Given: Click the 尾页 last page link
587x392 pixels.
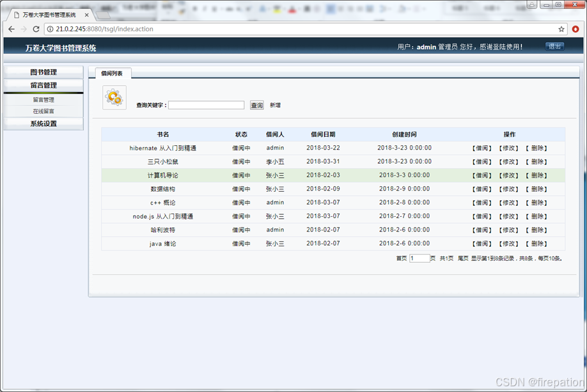Looking at the screenshot, I should pos(463,258).
